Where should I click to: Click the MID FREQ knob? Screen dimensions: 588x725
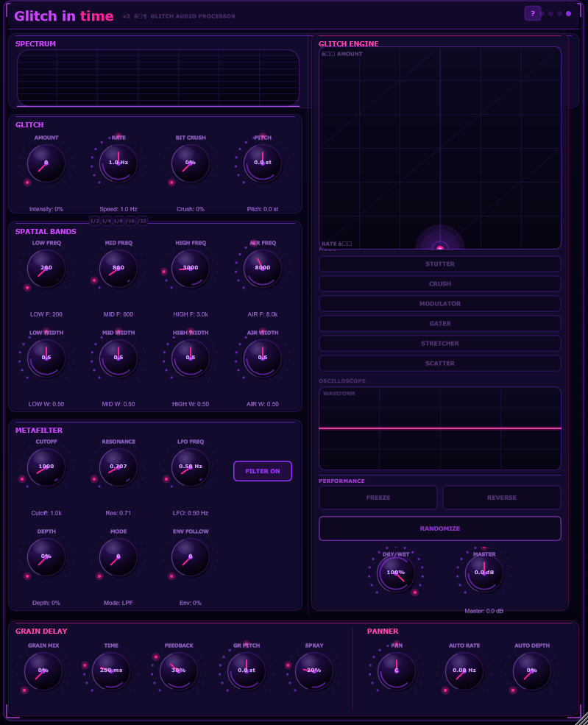pos(118,268)
